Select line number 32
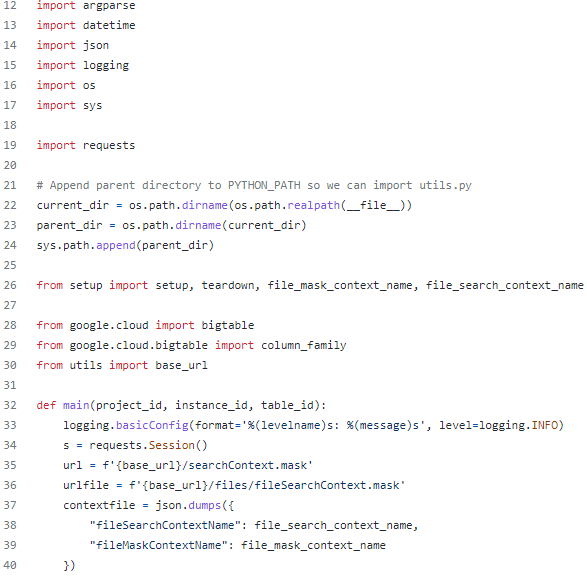Image resolution: width=587 pixels, height=576 pixels. (x=10, y=405)
